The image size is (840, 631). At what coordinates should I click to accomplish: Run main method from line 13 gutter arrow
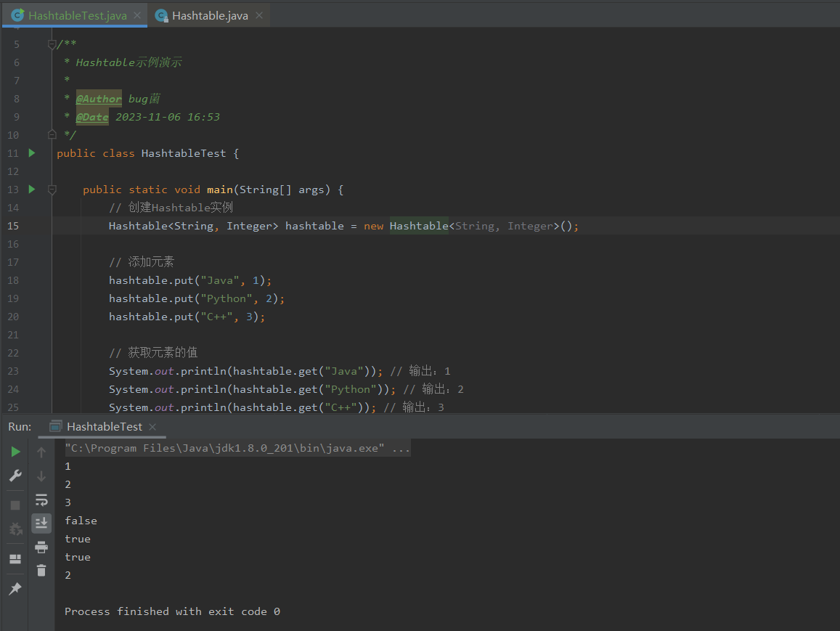pyautogui.click(x=32, y=189)
